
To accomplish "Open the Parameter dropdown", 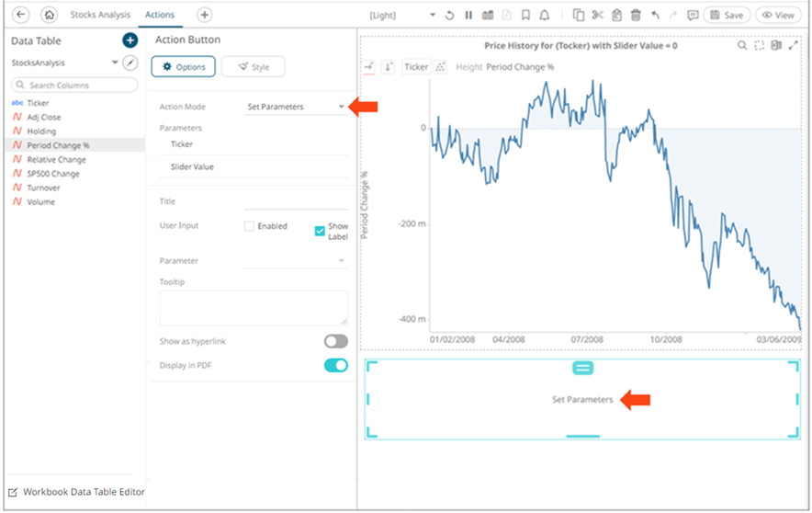I will 296,261.
